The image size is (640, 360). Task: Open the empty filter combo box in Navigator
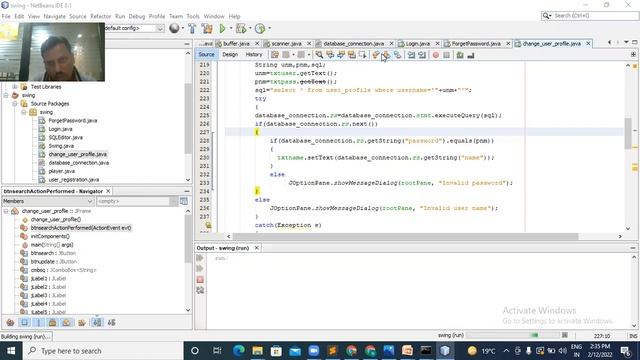point(137,201)
